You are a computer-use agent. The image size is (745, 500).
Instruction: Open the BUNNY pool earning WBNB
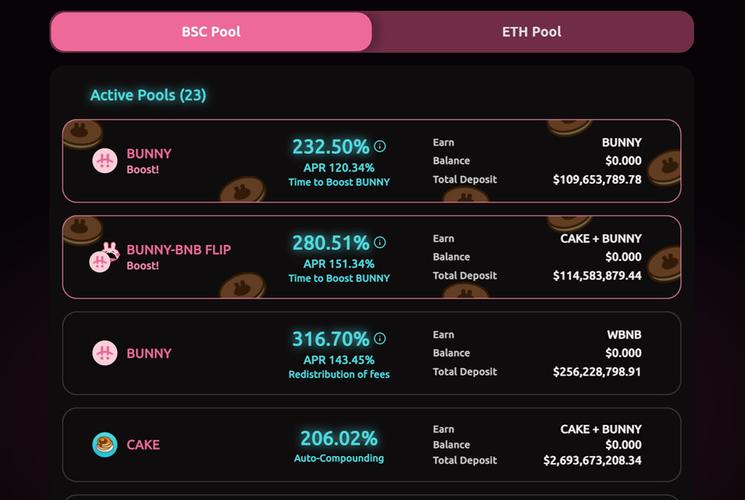pyautogui.click(x=372, y=353)
